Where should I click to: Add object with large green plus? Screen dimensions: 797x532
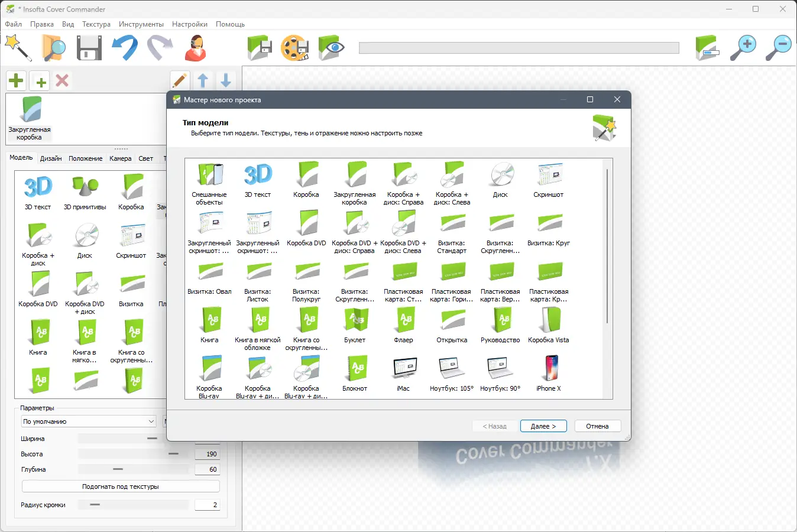[17, 80]
